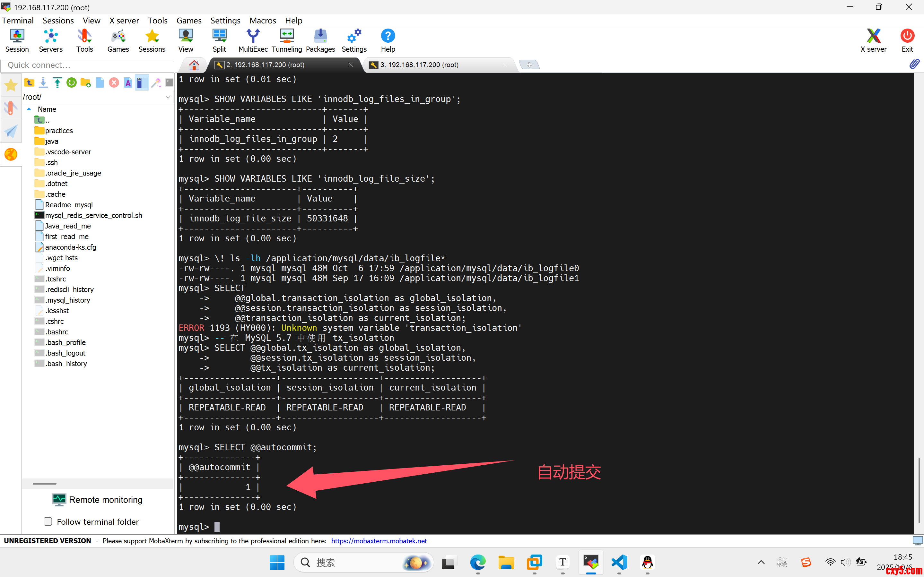924x577 pixels.
Task: Toggle sort order on Name column
Action: pyautogui.click(x=47, y=109)
